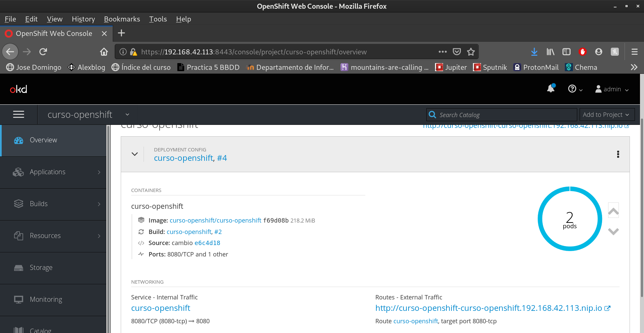Image resolution: width=644 pixels, height=333 pixels.
Task: Scale up pods with the up arrow
Action: click(x=613, y=211)
